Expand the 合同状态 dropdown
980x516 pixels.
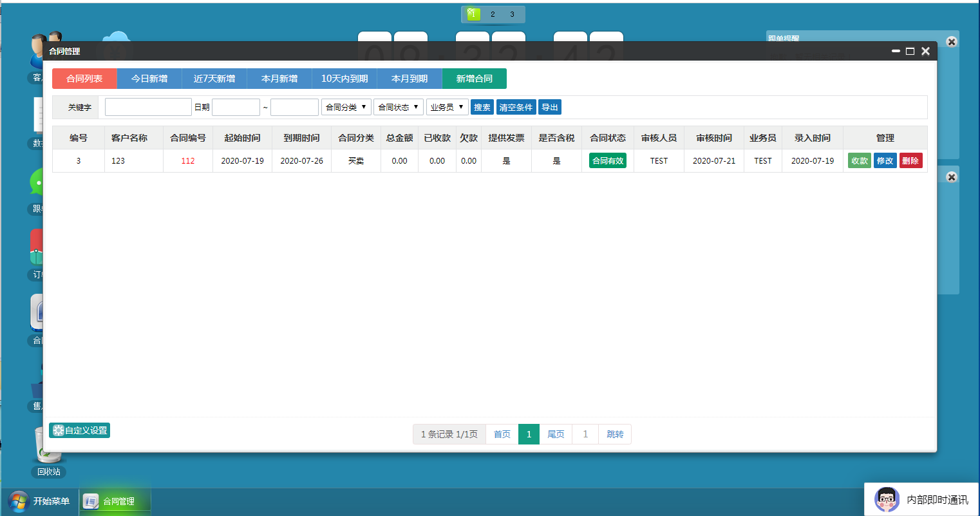coord(399,107)
